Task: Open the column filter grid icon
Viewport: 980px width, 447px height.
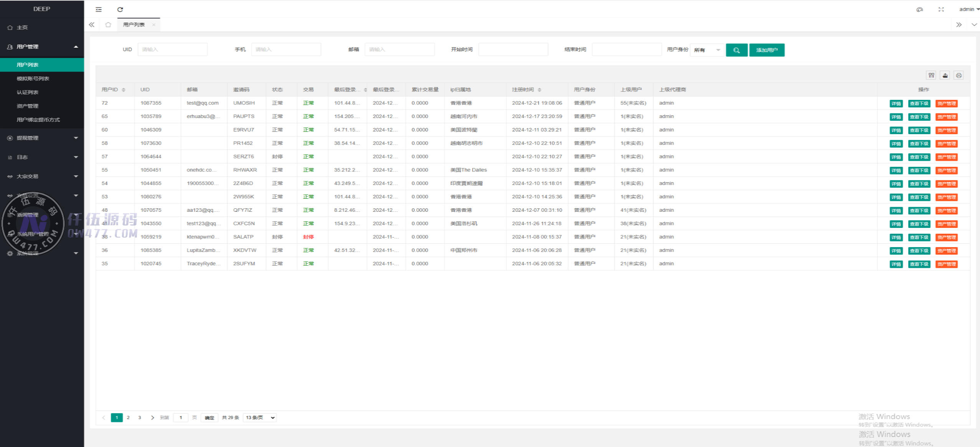Action: coord(931,75)
